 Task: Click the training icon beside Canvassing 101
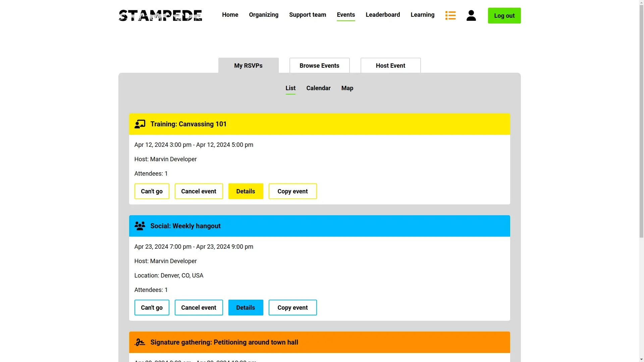pos(140,124)
